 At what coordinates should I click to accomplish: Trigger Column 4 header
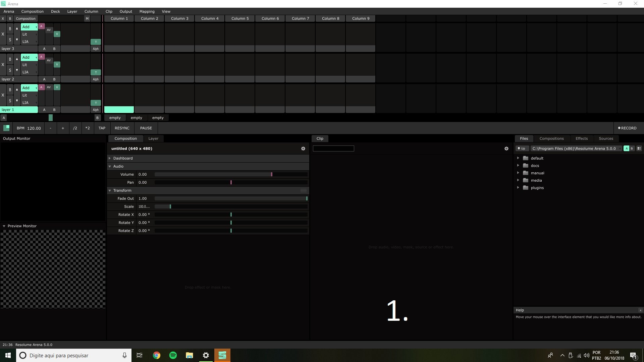pos(210,19)
